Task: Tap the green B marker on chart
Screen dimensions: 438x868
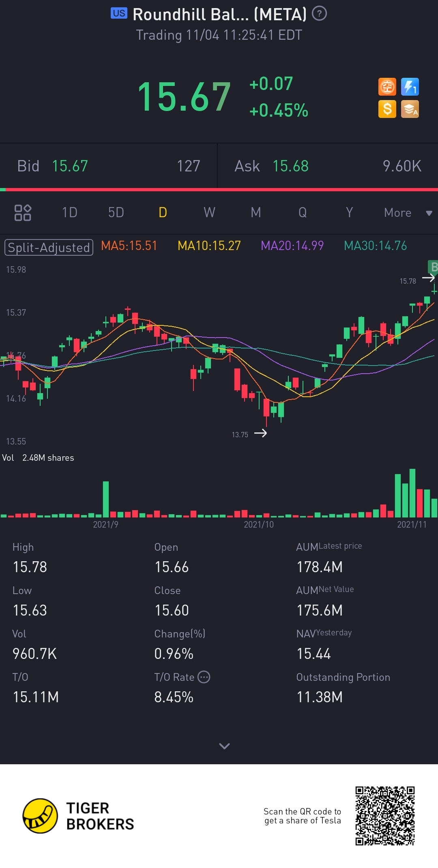Action: pyautogui.click(x=433, y=267)
